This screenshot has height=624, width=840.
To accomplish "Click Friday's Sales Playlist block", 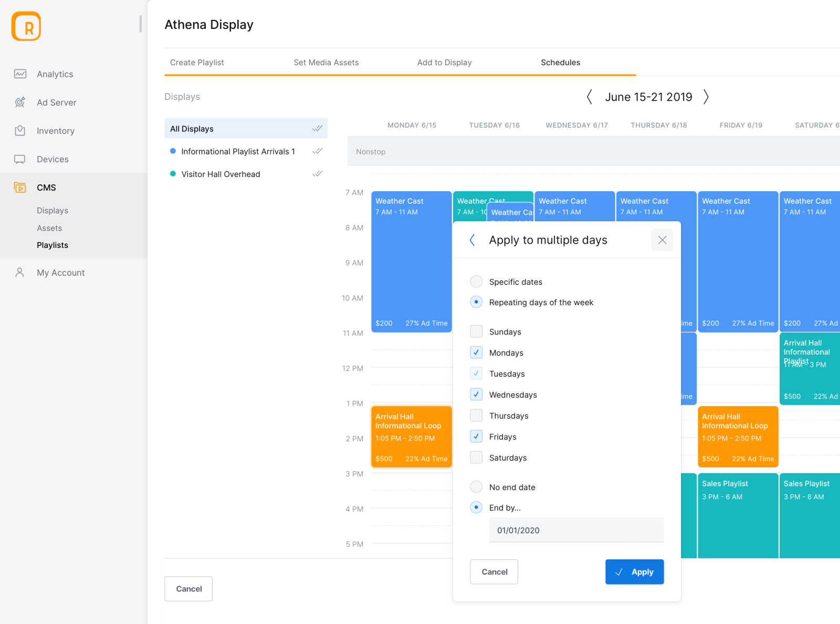I will [738, 516].
